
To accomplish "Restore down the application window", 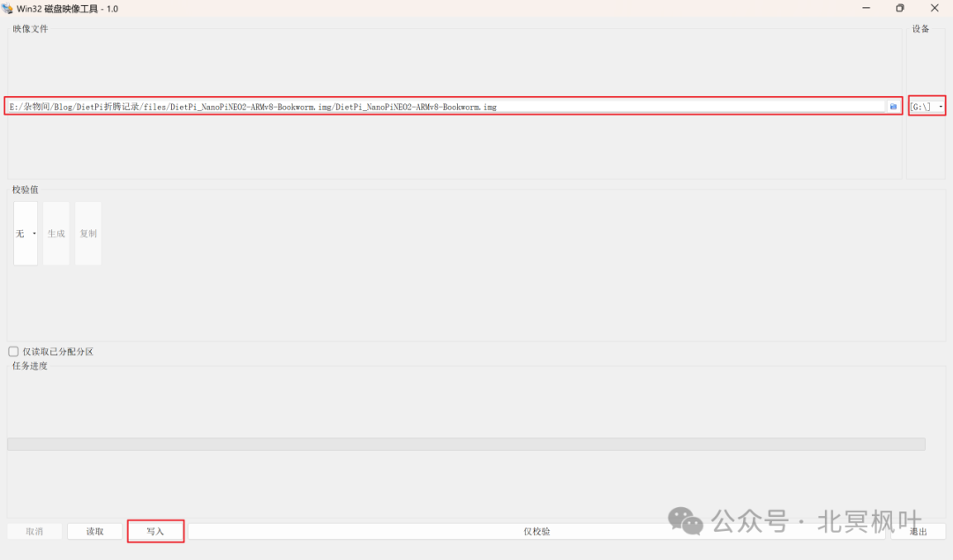I will point(899,9).
